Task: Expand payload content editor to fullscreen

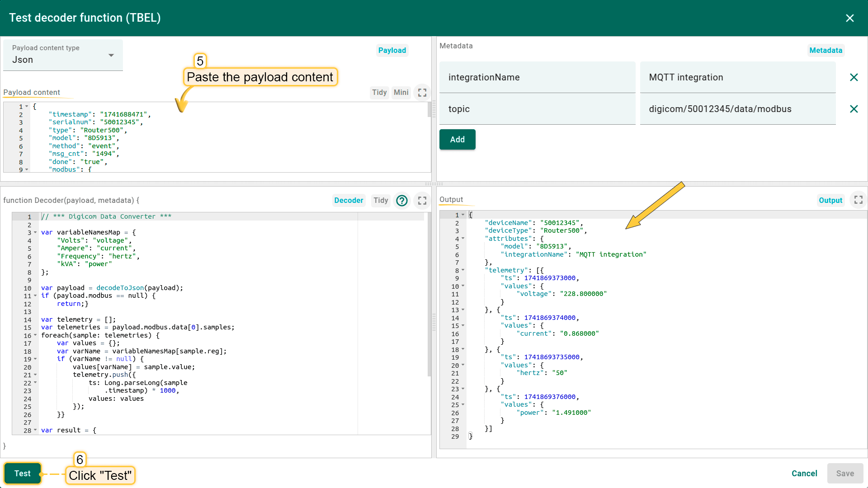Action: point(422,93)
